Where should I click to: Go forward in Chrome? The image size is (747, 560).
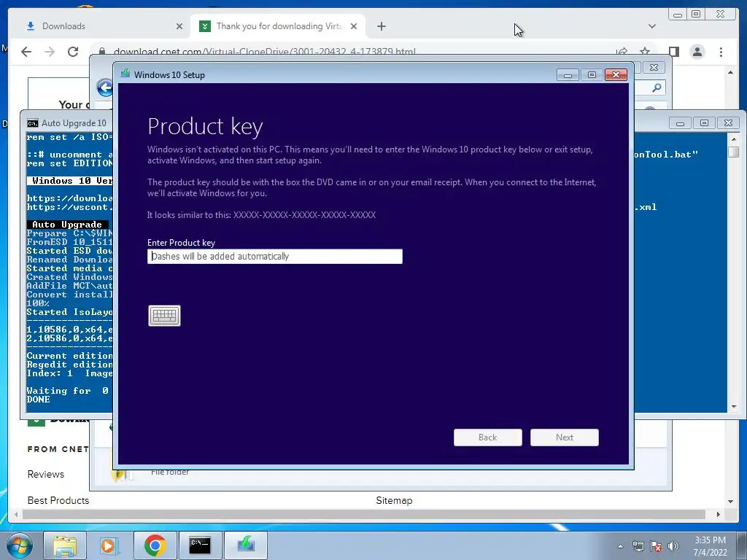pos(50,52)
